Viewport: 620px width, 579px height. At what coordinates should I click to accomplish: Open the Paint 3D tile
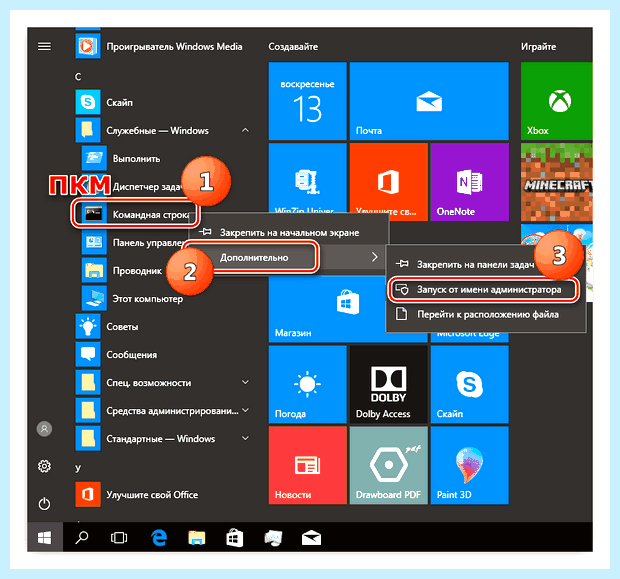point(469,465)
